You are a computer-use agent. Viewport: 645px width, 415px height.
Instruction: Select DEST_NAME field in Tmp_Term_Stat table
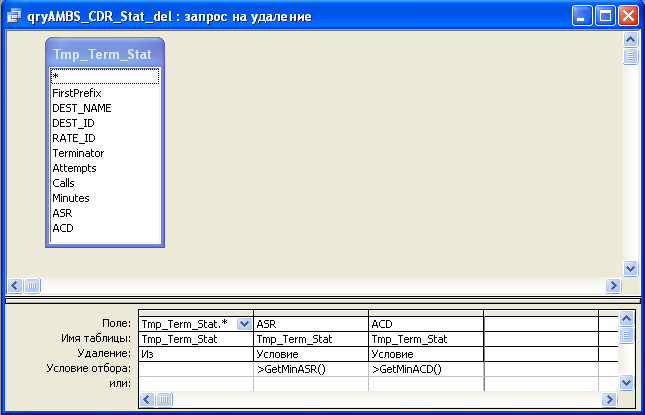click(x=82, y=107)
